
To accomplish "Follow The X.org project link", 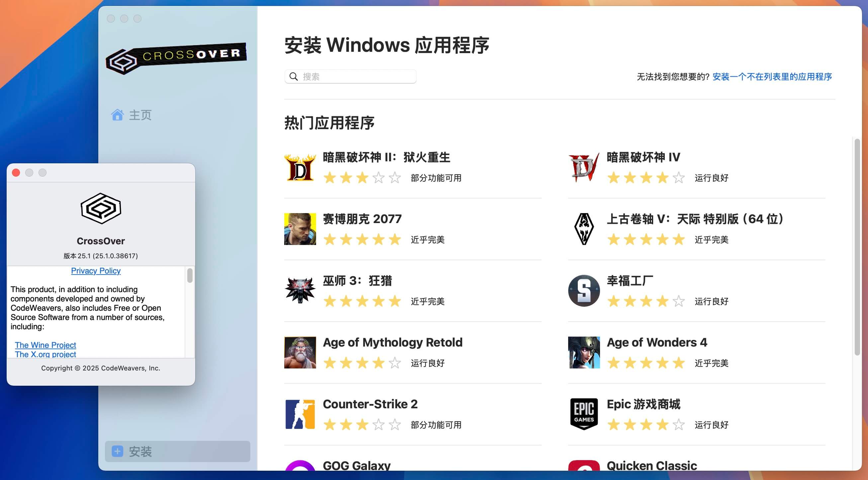I will 45,354.
